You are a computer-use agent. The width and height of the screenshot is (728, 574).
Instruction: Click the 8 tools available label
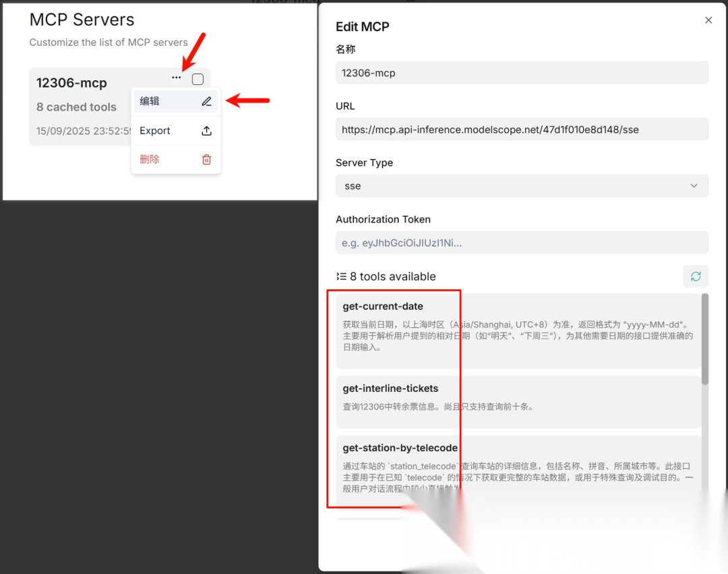pyautogui.click(x=393, y=277)
